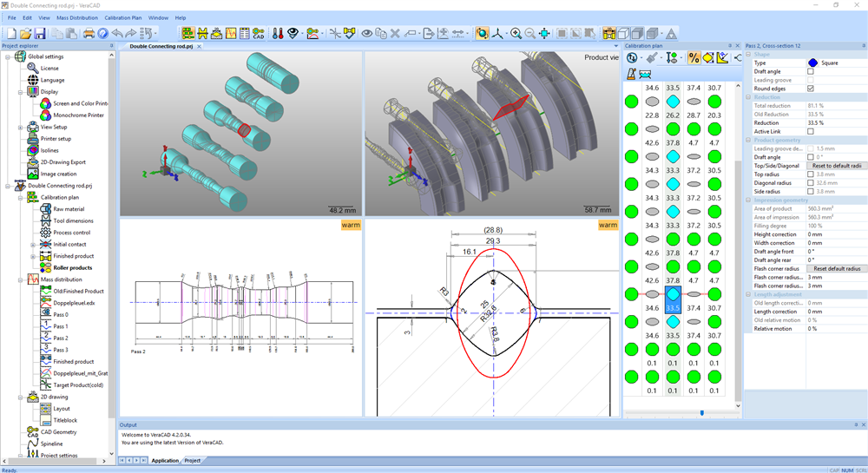Click the Print icon in toolbar
The width and height of the screenshot is (868, 473).
[89, 34]
